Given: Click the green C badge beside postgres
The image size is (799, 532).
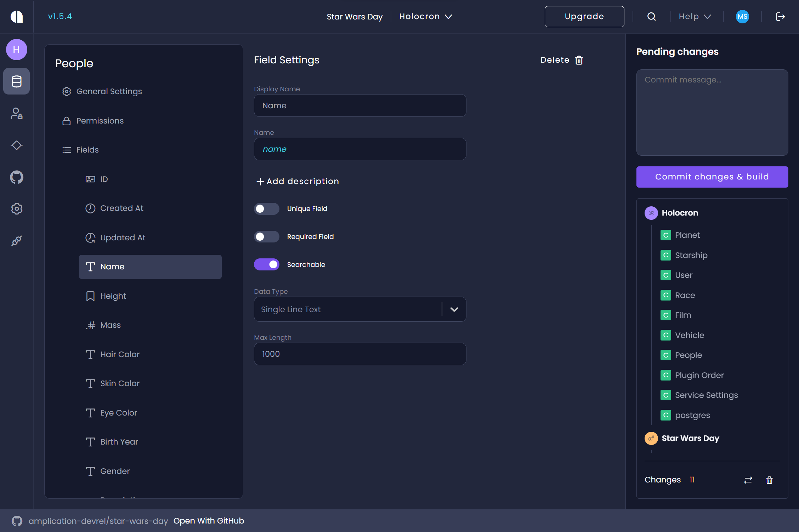Looking at the screenshot, I should [666, 415].
